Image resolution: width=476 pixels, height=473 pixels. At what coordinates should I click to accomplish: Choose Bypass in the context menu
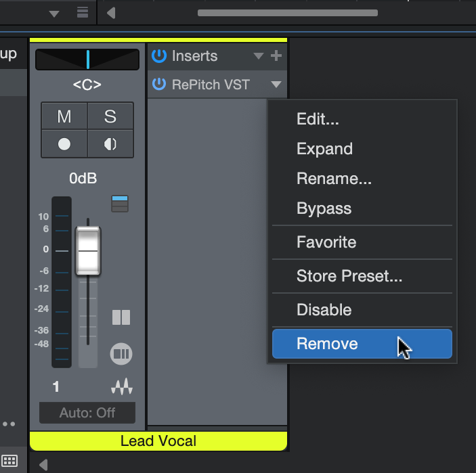(x=324, y=208)
